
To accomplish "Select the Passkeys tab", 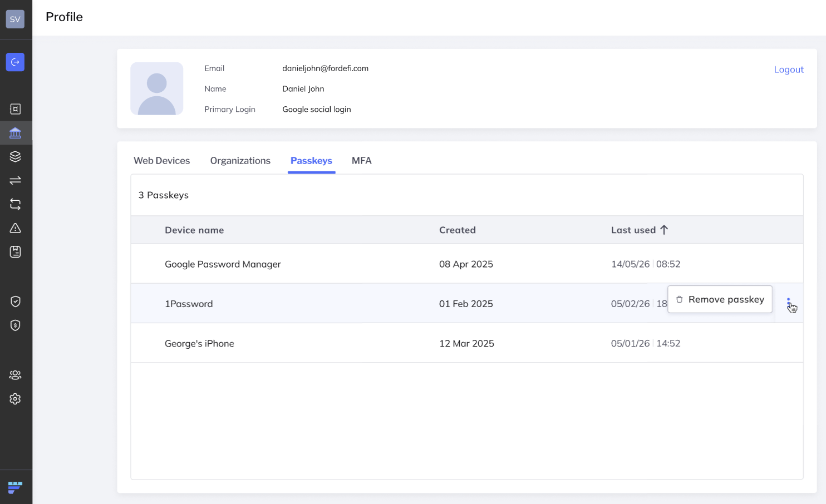I will (x=311, y=161).
